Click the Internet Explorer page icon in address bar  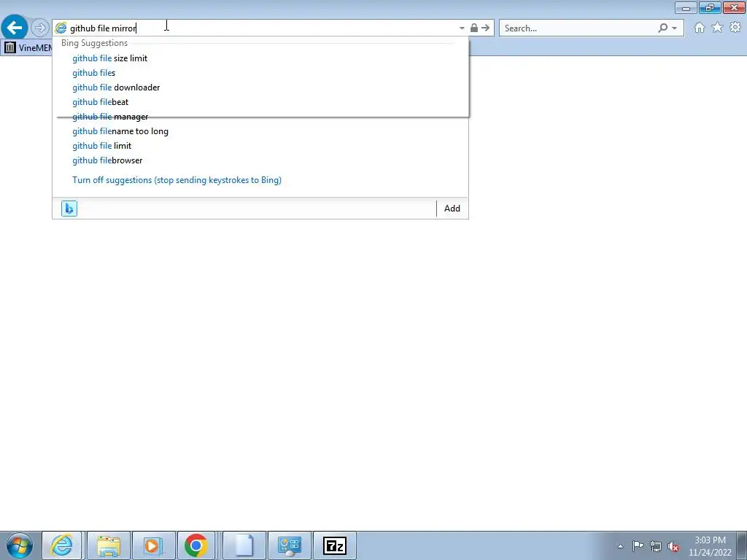pos(61,28)
